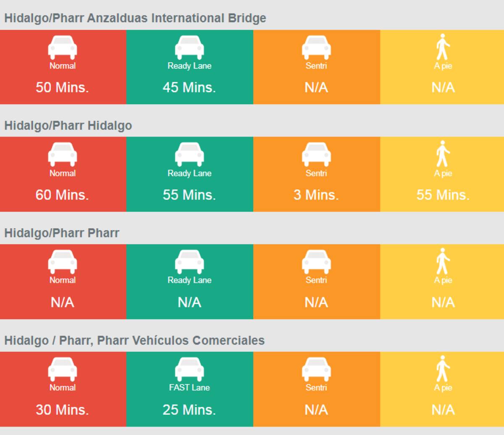Image resolution: width=504 pixels, height=435 pixels.
Task: Select the FAST Lane car icon
Action: point(189,369)
